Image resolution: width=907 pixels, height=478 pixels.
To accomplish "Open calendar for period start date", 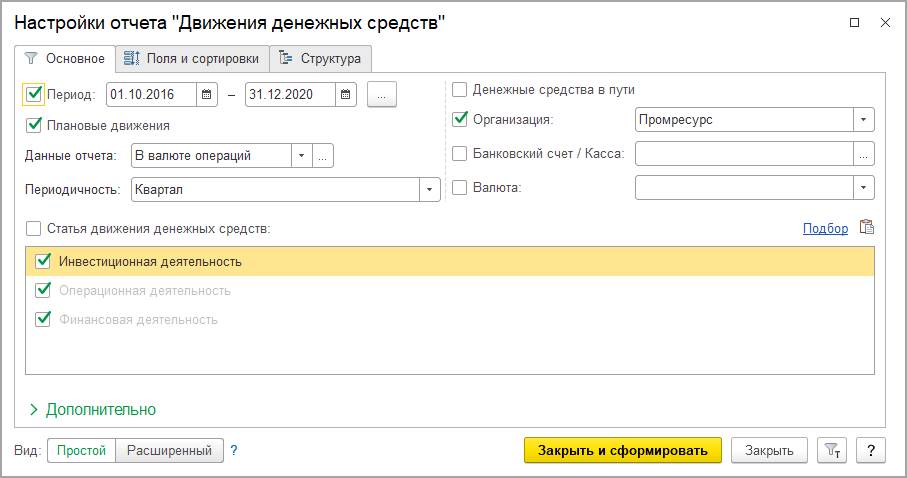I will (207, 95).
